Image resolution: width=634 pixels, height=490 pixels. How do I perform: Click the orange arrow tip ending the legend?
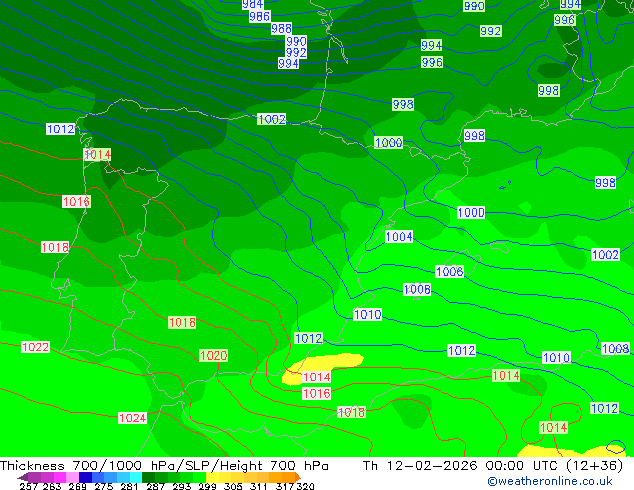[x=298, y=477]
